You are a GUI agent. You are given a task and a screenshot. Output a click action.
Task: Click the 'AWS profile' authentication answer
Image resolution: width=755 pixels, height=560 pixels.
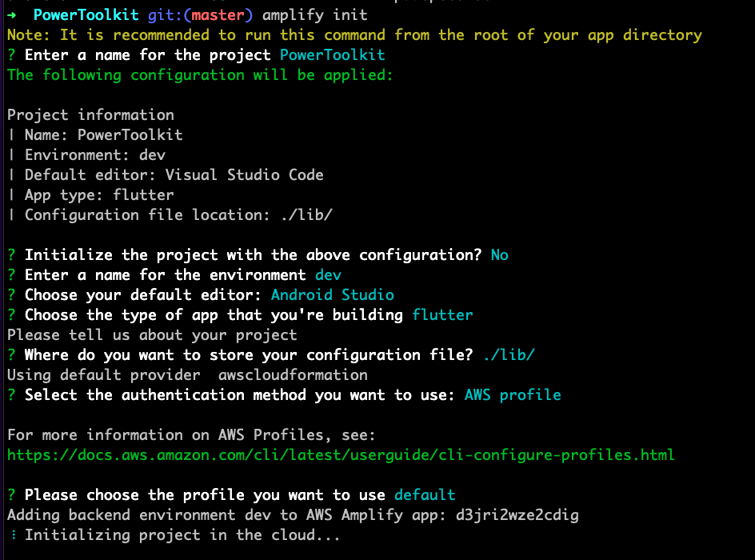coord(513,395)
